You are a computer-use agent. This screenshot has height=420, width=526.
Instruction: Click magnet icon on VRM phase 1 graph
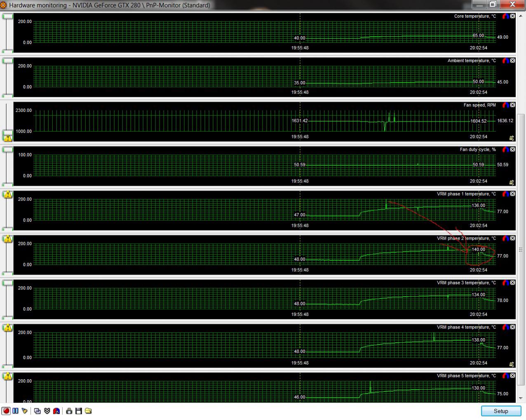(x=505, y=194)
